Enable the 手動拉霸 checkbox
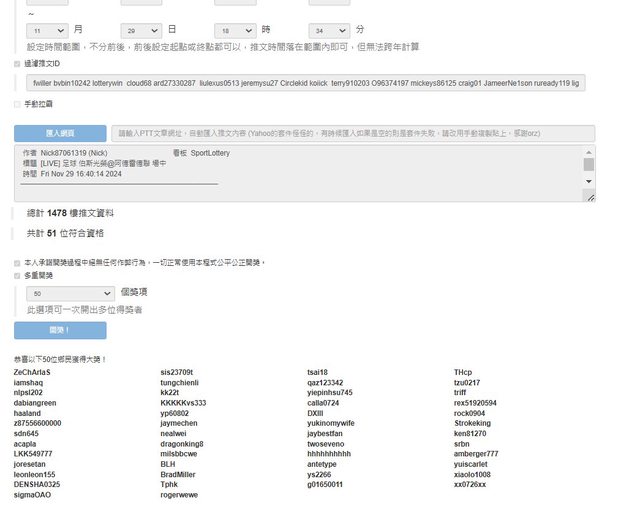 tap(17, 103)
